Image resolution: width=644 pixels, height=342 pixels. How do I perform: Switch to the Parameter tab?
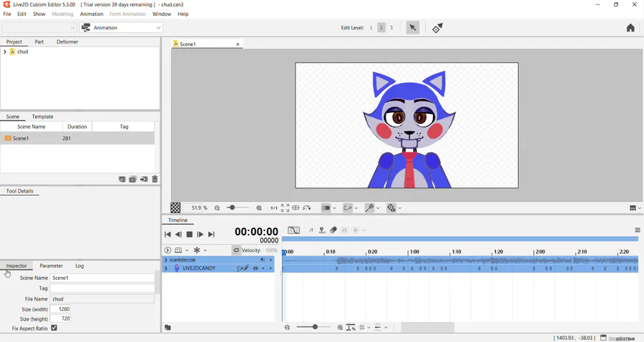(x=51, y=266)
